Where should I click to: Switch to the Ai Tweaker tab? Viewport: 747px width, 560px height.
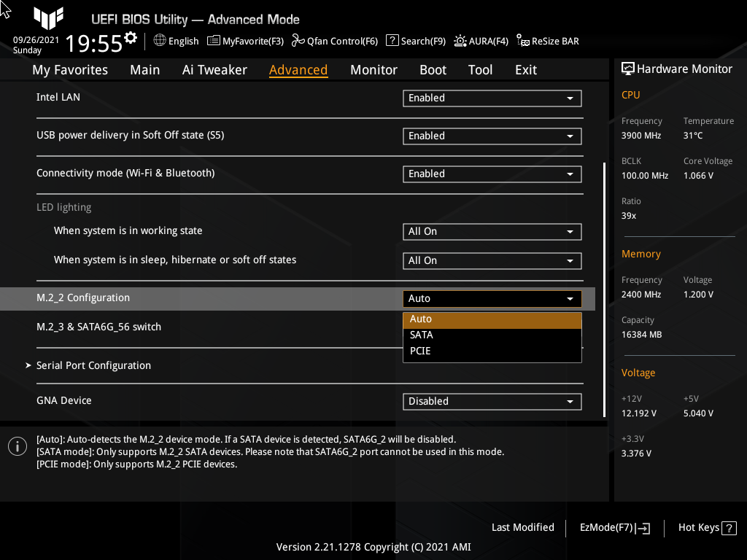214,69
